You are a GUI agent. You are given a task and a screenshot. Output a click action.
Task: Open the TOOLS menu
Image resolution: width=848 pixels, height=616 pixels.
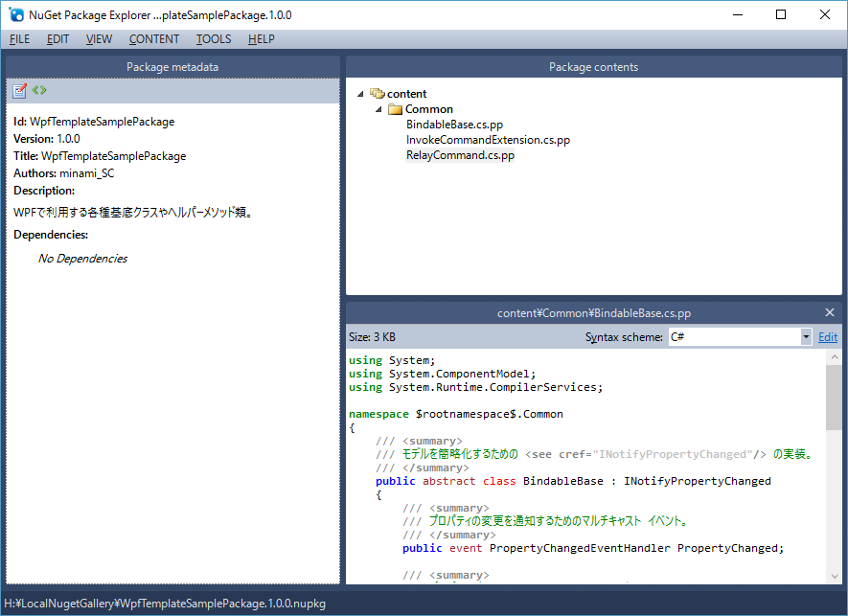214,39
